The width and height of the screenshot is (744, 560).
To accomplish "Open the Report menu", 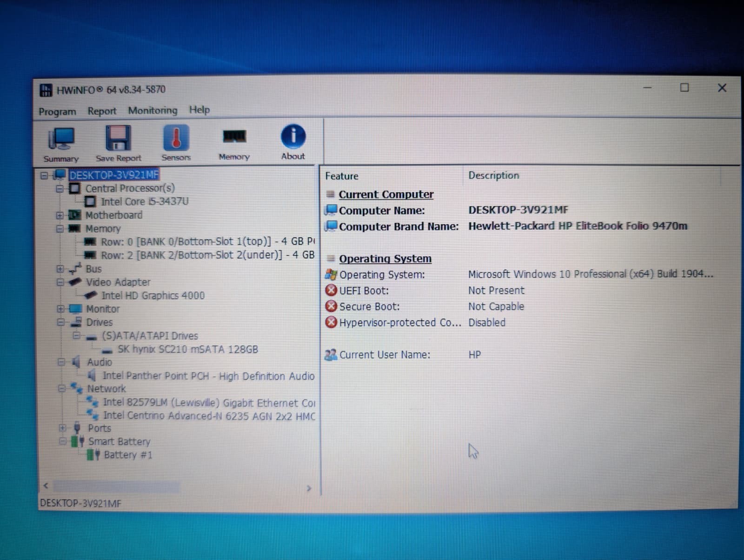I will [102, 111].
